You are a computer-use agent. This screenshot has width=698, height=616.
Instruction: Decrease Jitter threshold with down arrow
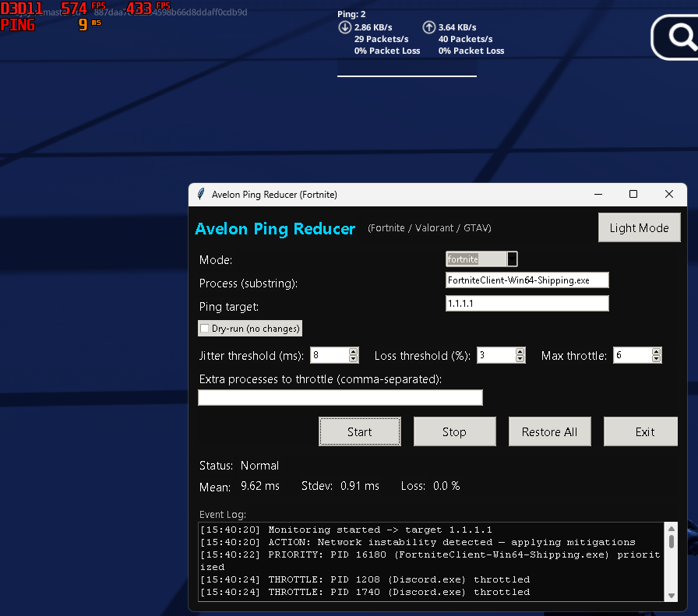pyautogui.click(x=354, y=359)
